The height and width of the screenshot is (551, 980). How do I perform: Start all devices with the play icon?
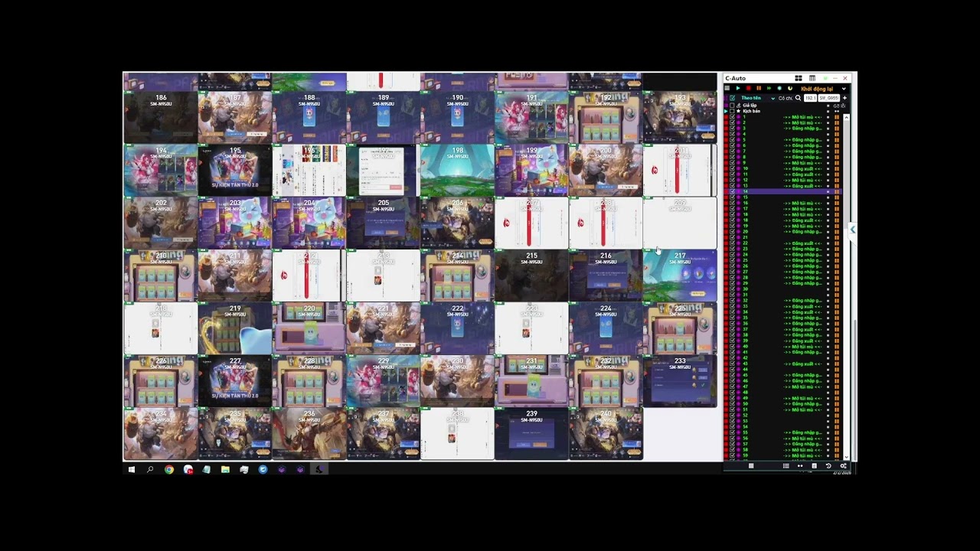738,88
